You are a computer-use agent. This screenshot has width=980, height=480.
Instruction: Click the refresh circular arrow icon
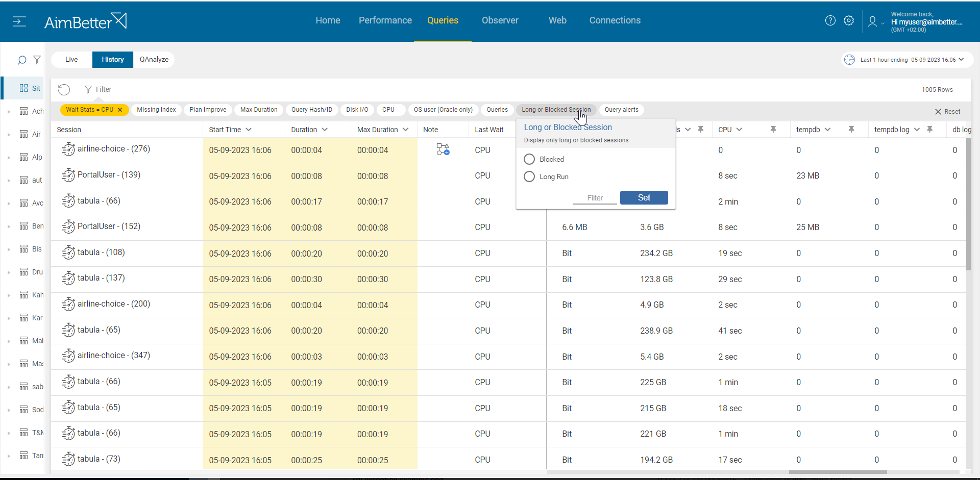(64, 90)
